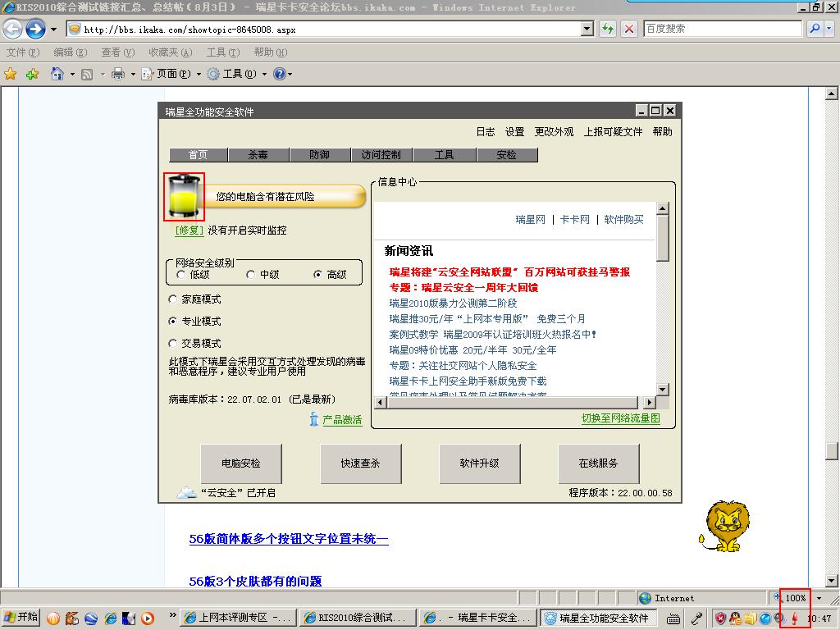Click the search magnifier icon
This screenshot has width=840, height=630.
(x=815, y=29)
